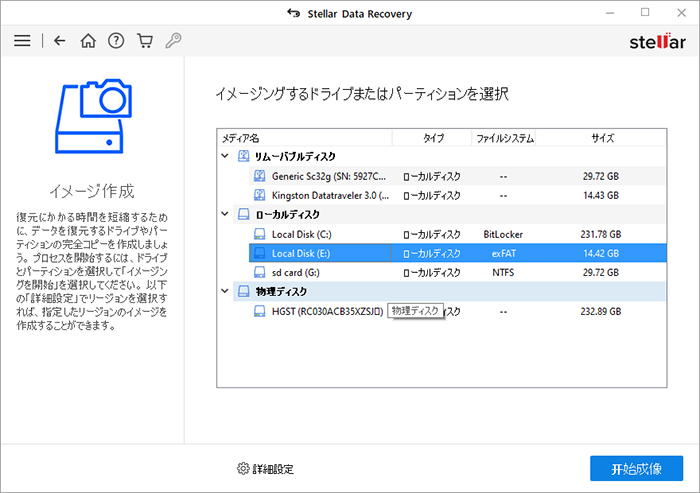
Task: Click the Stellar logo
Action: 655,41
